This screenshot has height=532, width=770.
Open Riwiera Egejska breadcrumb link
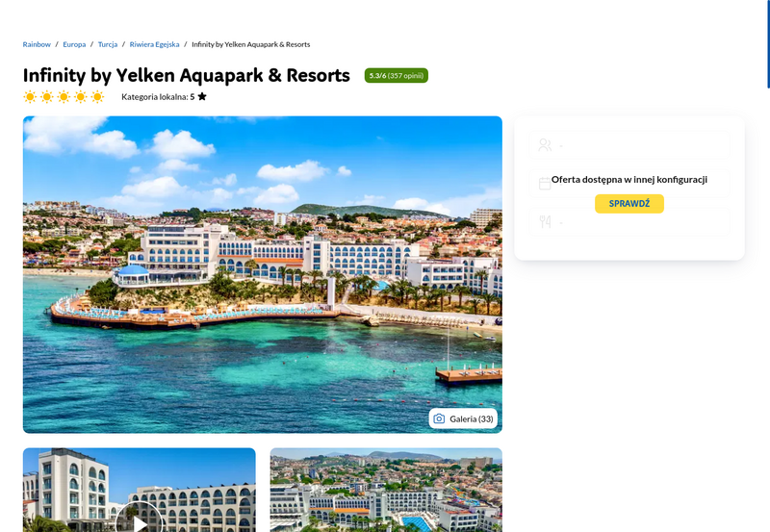click(x=154, y=44)
